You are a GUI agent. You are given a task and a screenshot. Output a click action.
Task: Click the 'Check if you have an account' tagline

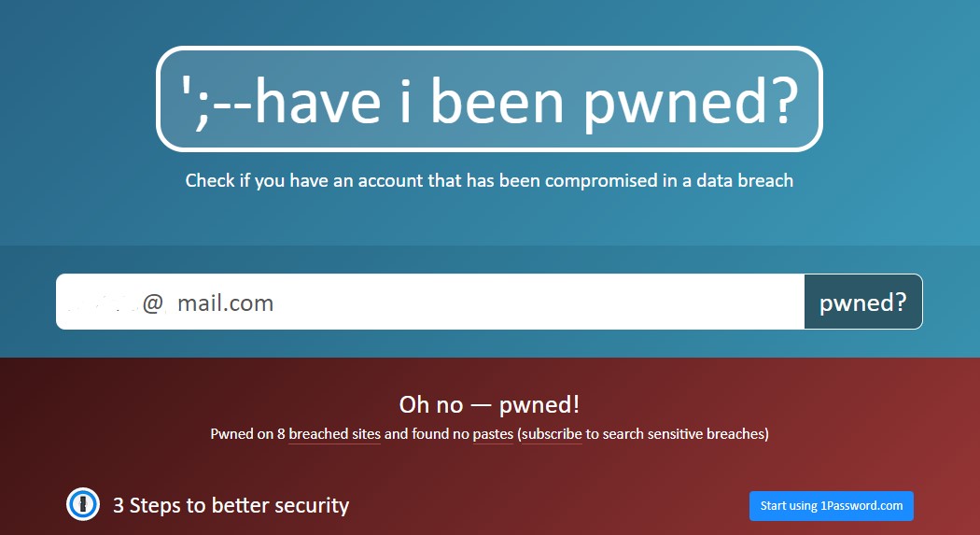489,180
